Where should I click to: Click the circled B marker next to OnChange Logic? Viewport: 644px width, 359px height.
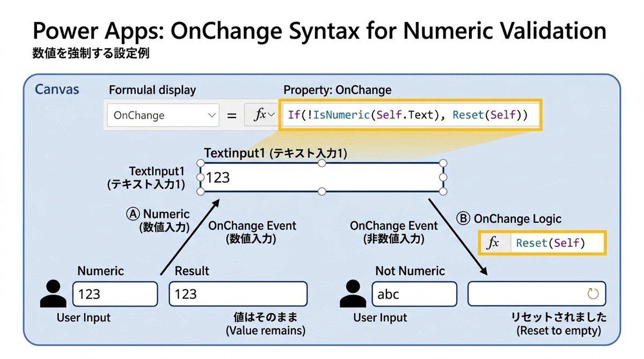pyautogui.click(x=463, y=218)
